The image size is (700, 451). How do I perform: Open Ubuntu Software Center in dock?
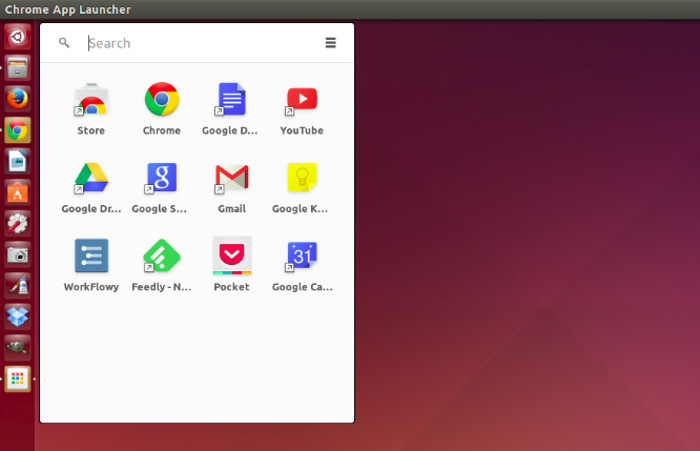coord(17,192)
